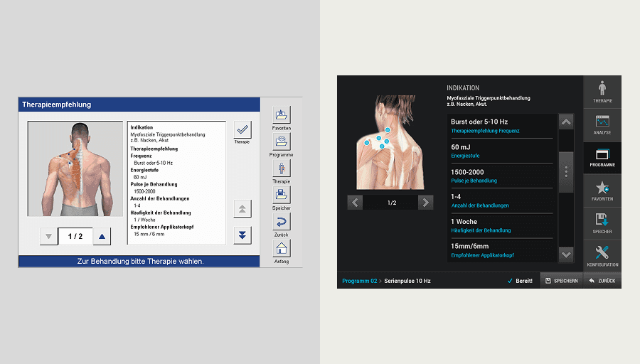Click Bereit! status indicator
This screenshot has width=640, height=364.
click(x=520, y=281)
